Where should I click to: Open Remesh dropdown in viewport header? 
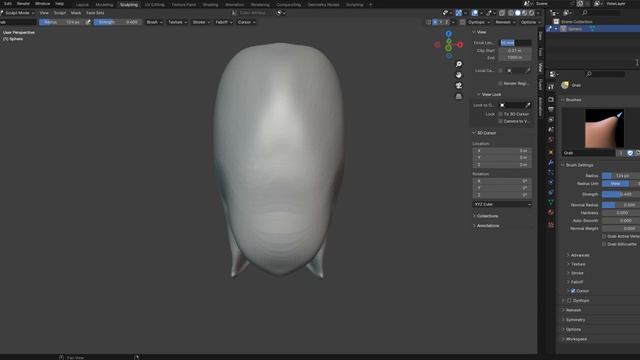pos(505,22)
